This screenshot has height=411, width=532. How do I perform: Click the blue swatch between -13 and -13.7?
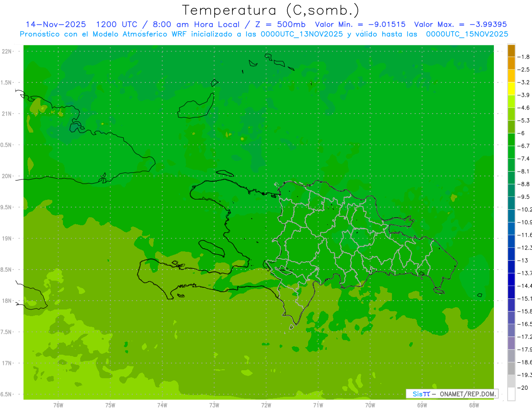[511, 267]
